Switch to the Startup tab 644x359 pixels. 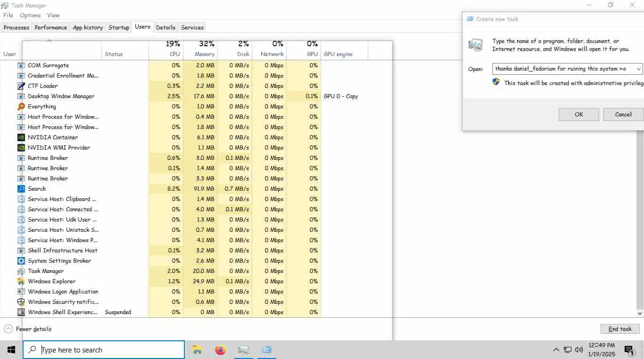pyautogui.click(x=119, y=28)
